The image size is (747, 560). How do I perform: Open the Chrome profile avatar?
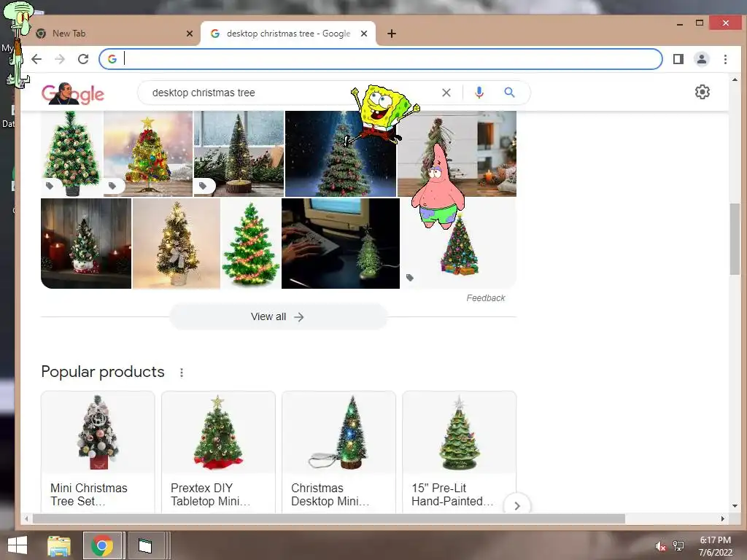pos(702,59)
